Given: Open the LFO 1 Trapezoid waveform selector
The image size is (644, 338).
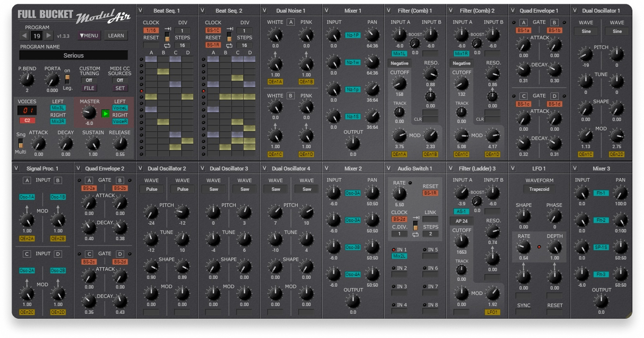Looking at the screenshot, I should (539, 189).
